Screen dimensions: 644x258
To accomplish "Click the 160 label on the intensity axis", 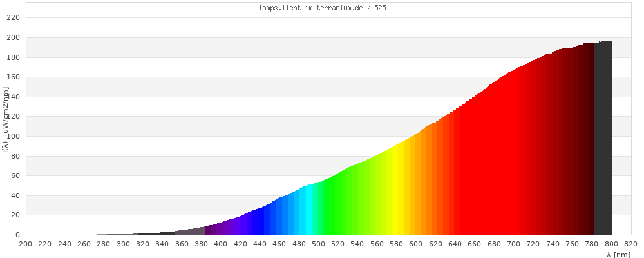I will click(14, 77).
